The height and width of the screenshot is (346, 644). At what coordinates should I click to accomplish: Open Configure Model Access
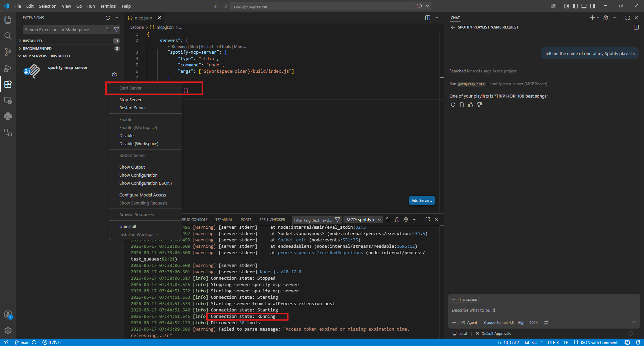click(x=146, y=195)
